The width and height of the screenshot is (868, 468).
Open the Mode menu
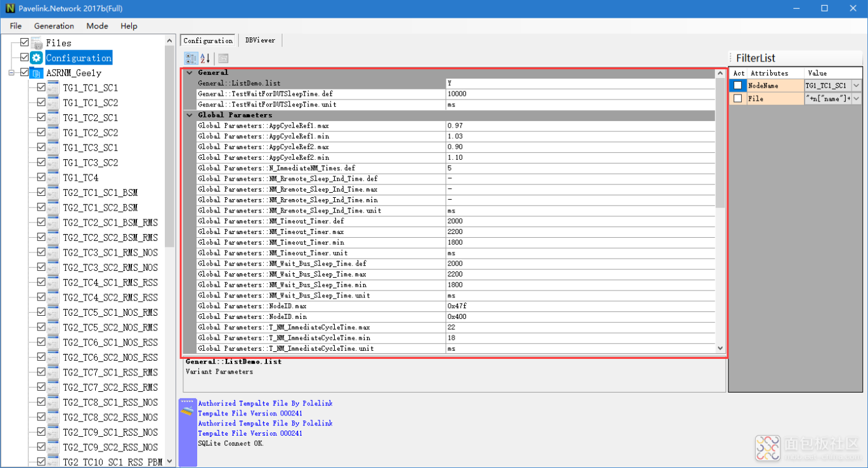(97, 26)
